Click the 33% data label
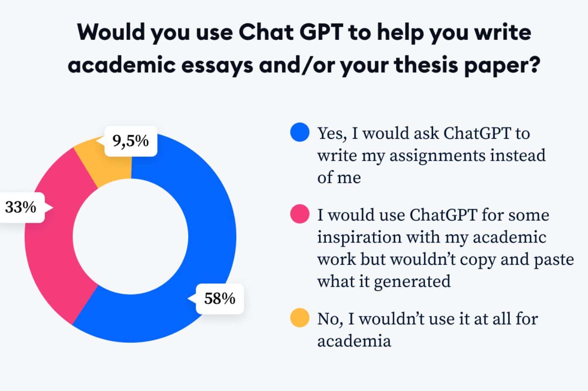Viewport: 588px width, 391px height. [21, 207]
